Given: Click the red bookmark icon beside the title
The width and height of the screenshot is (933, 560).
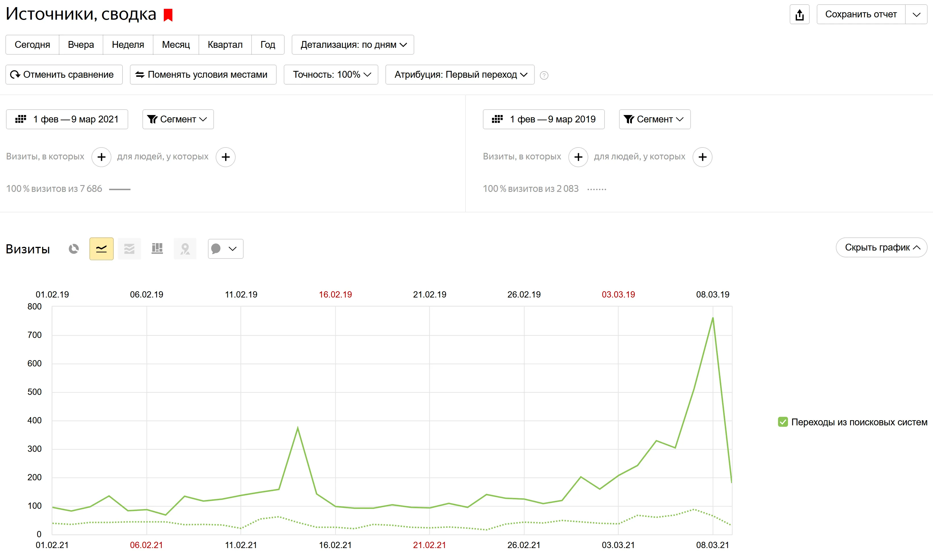Looking at the screenshot, I should [168, 15].
